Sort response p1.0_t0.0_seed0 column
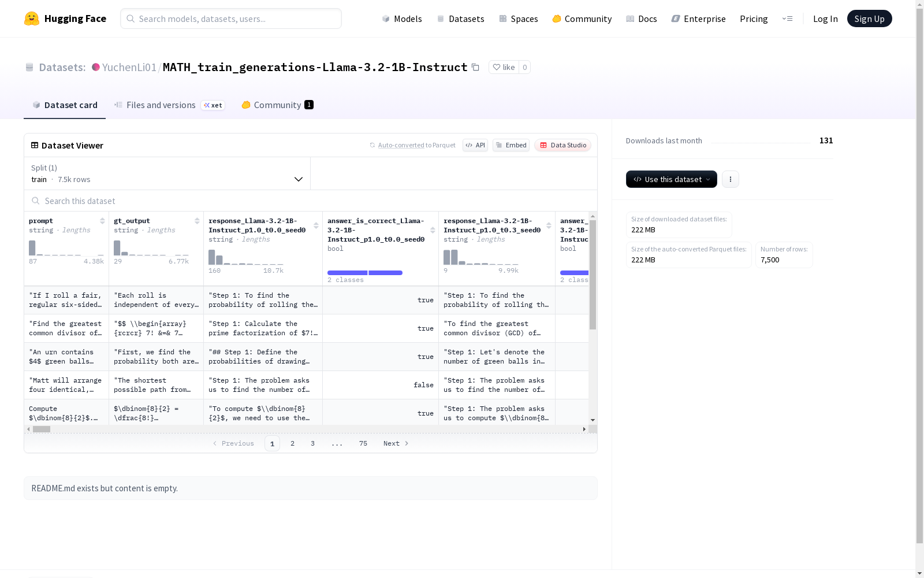 (x=316, y=225)
